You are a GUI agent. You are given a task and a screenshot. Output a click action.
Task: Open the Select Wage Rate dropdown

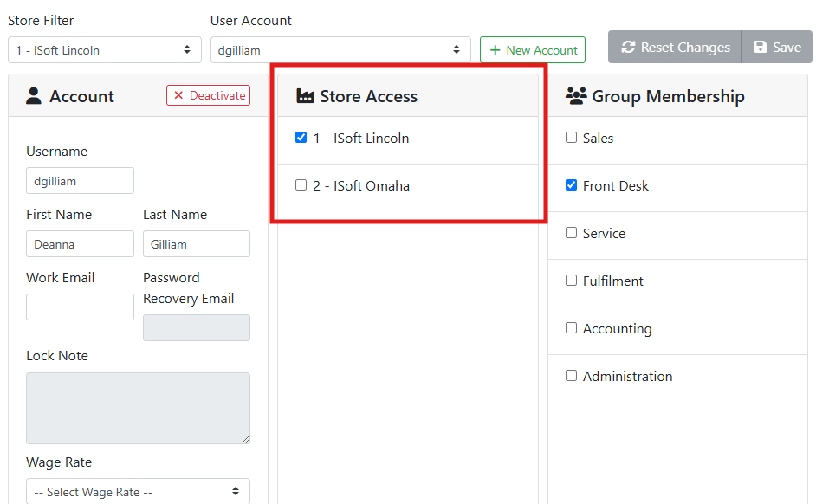point(138,492)
